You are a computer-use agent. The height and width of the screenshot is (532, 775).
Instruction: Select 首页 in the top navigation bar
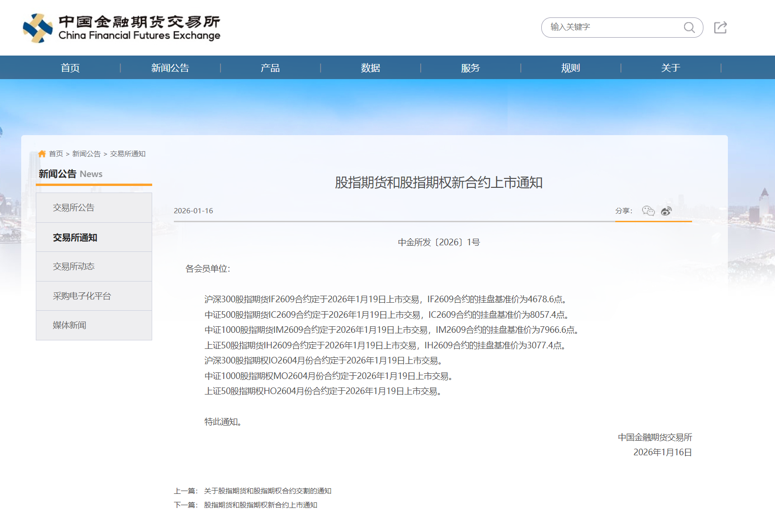(70, 67)
